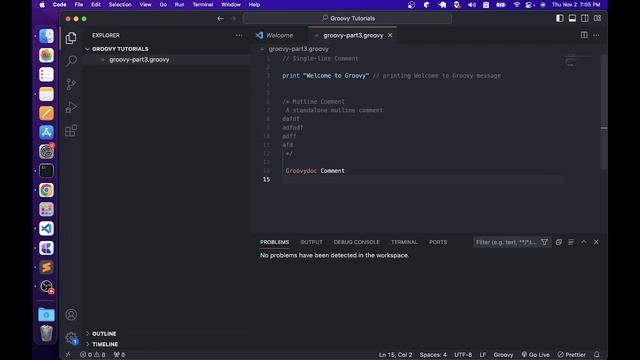640x360 pixels.
Task: Open the Wi-Fi menu bar icon
Action: (516, 5)
